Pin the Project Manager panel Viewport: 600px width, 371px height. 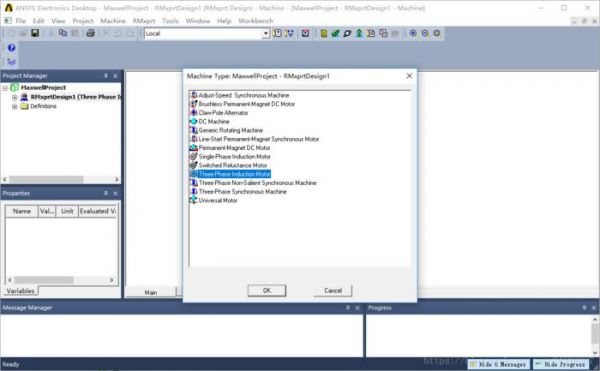[x=106, y=76]
